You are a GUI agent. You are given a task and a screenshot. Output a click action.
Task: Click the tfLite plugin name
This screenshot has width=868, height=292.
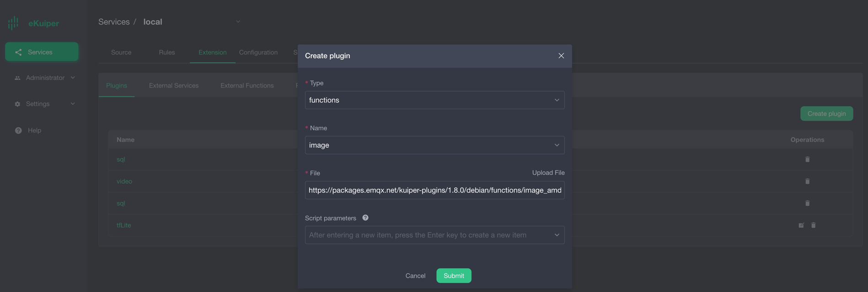tap(124, 225)
